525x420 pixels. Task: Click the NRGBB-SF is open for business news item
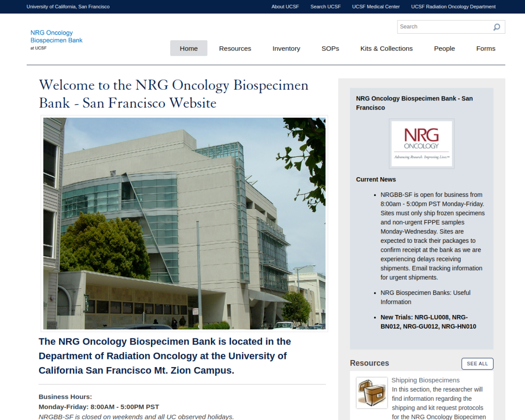click(x=432, y=236)
